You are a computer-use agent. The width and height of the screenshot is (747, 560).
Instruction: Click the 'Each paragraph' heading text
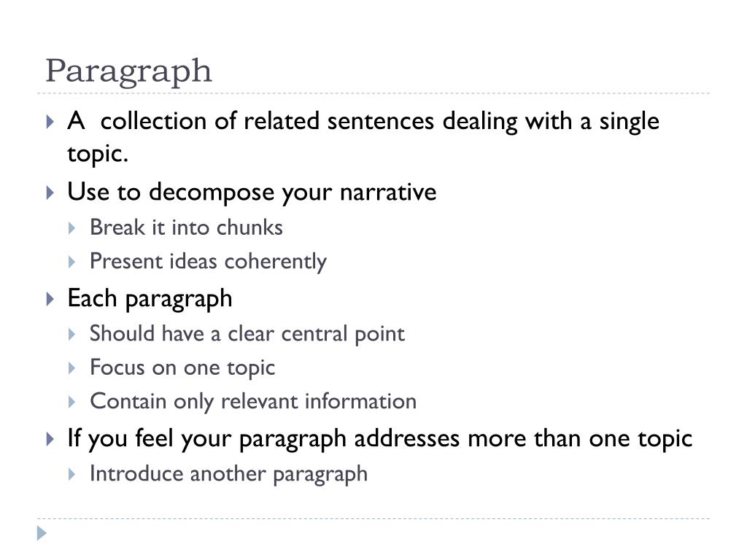coord(150,300)
